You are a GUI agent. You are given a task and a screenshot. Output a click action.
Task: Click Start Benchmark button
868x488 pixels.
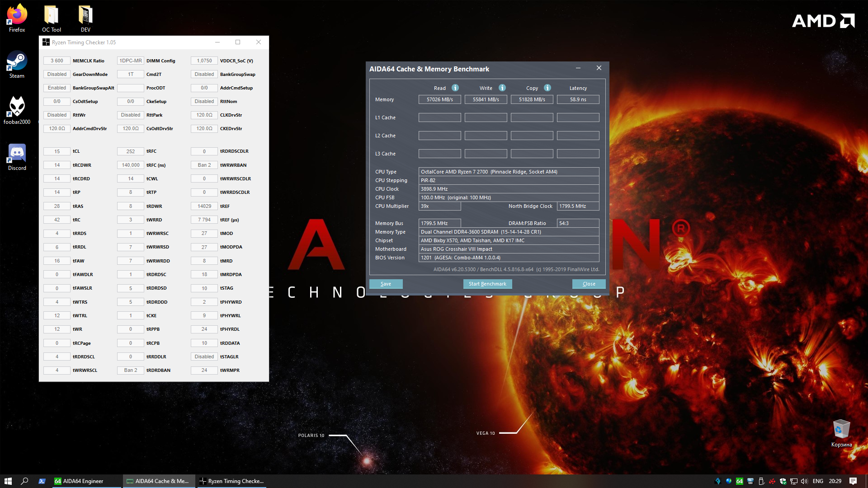487,284
